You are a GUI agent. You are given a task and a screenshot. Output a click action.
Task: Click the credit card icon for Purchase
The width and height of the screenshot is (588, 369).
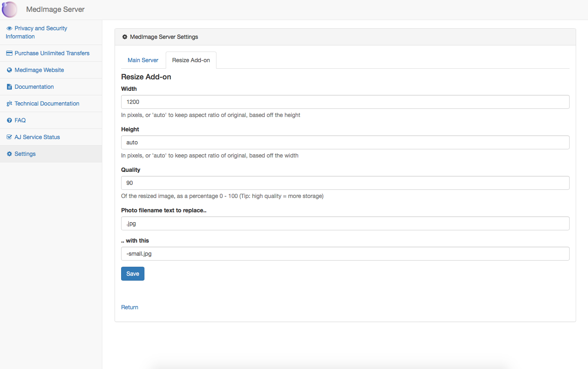click(9, 53)
